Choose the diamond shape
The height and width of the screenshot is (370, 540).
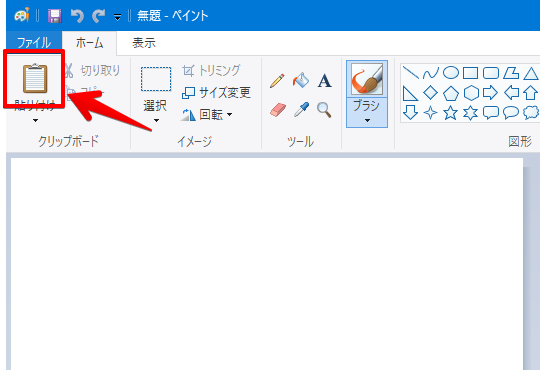[x=430, y=93]
